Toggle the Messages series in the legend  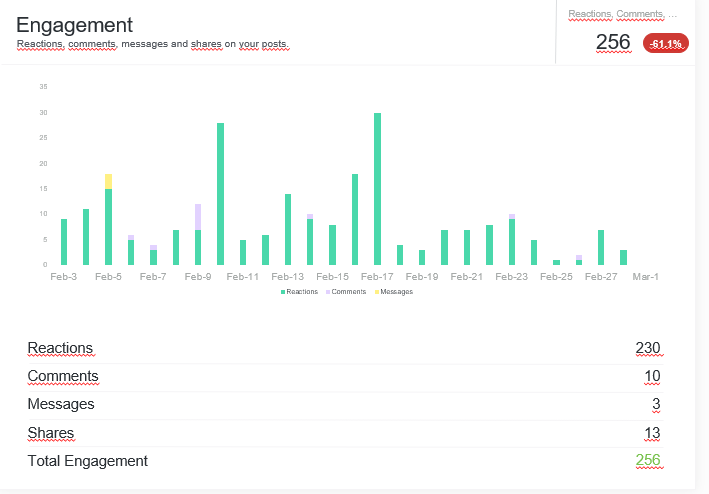tap(394, 292)
